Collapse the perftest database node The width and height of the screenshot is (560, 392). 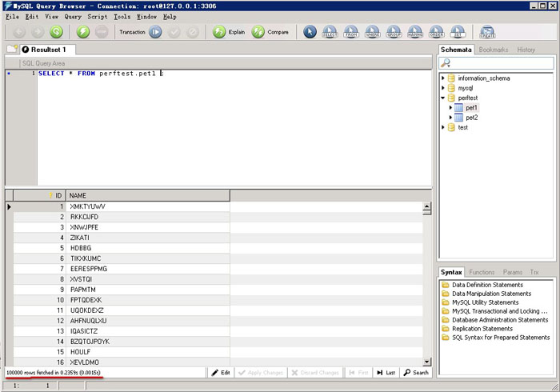click(x=442, y=98)
